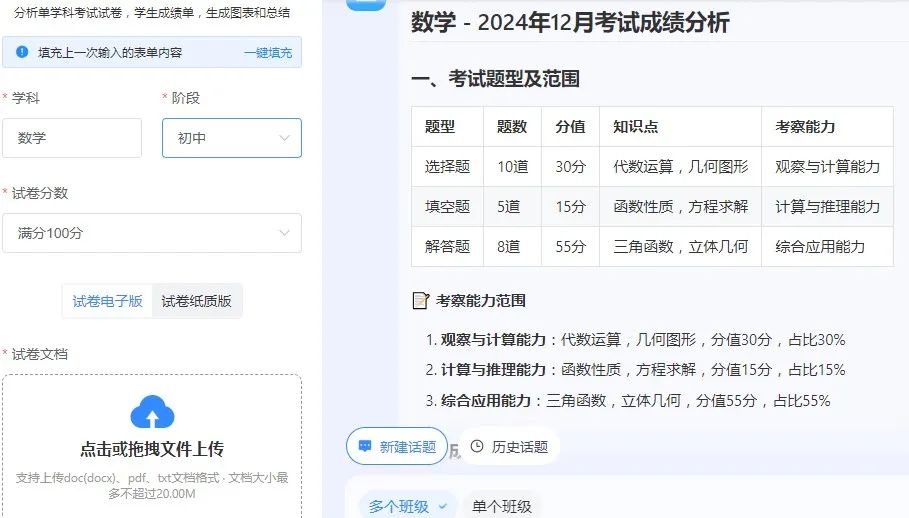Click the 计算与推理能力 table cell
Viewport: 909px width, 518px height.
point(827,207)
